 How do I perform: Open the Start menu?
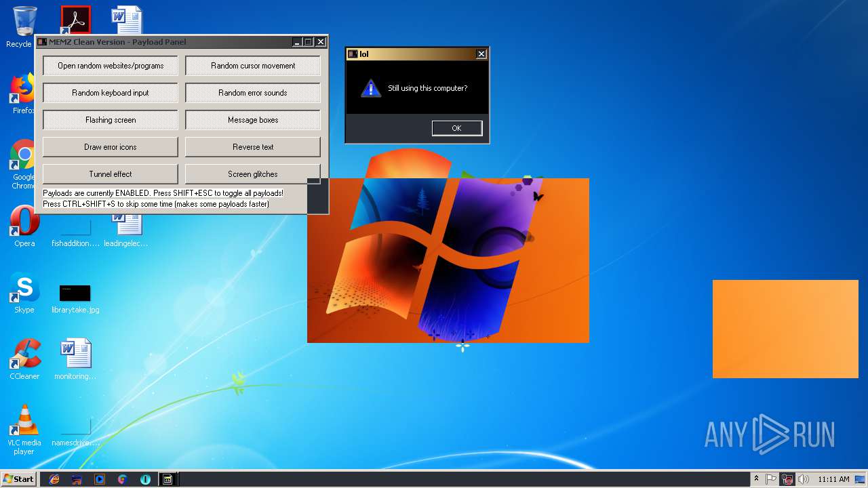pyautogui.click(x=18, y=479)
